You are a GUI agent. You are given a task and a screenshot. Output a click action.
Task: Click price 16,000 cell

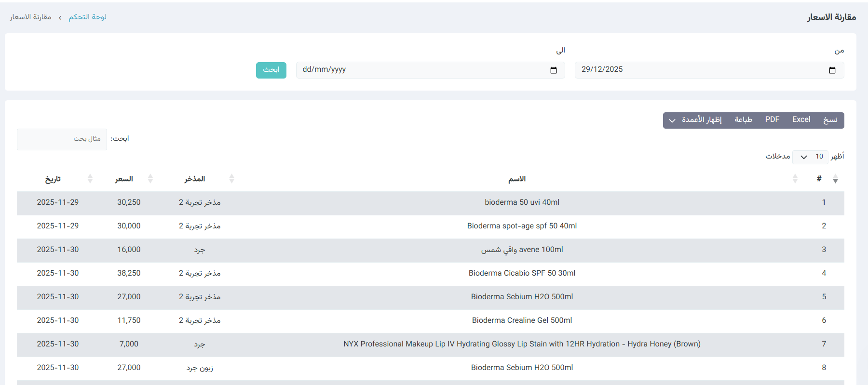129,250
